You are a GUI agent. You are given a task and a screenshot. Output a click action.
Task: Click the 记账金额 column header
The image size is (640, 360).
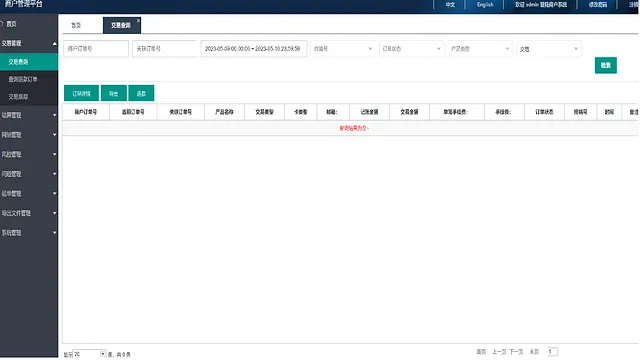[369, 112]
